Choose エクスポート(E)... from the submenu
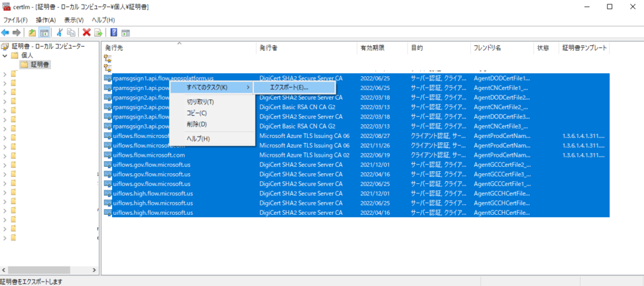This screenshot has width=644, height=286. (x=295, y=87)
